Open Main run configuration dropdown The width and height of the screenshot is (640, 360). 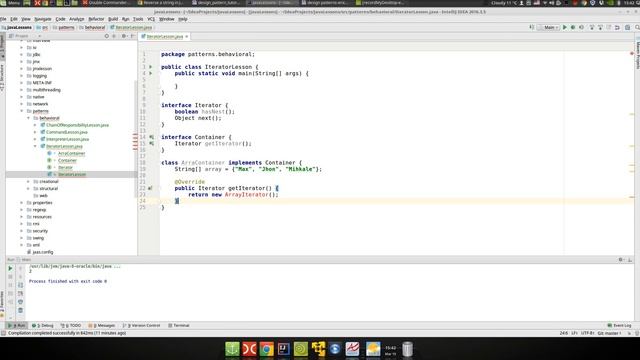tap(549, 27)
